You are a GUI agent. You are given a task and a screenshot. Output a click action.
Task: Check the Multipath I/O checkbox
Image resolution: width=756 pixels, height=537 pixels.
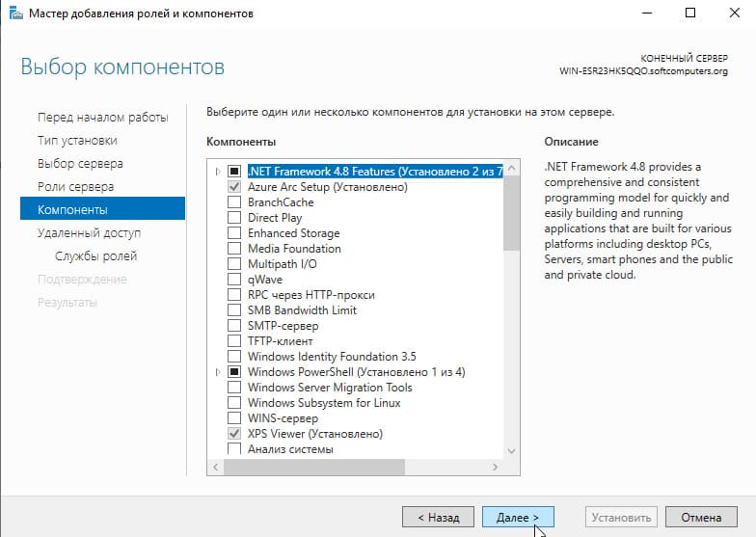tap(234, 264)
